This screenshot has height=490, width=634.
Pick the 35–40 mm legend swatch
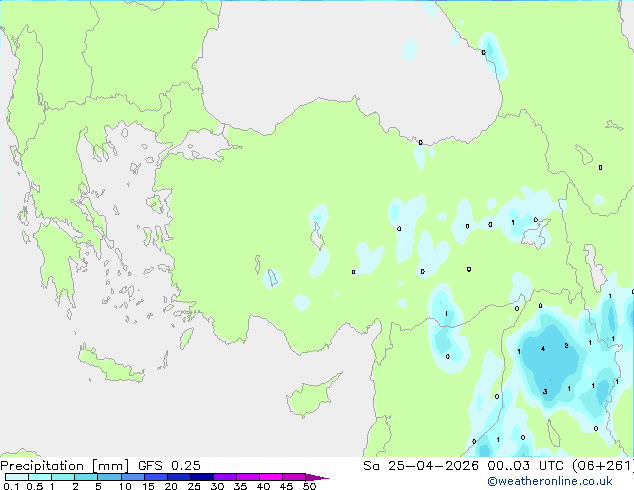[248, 477]
